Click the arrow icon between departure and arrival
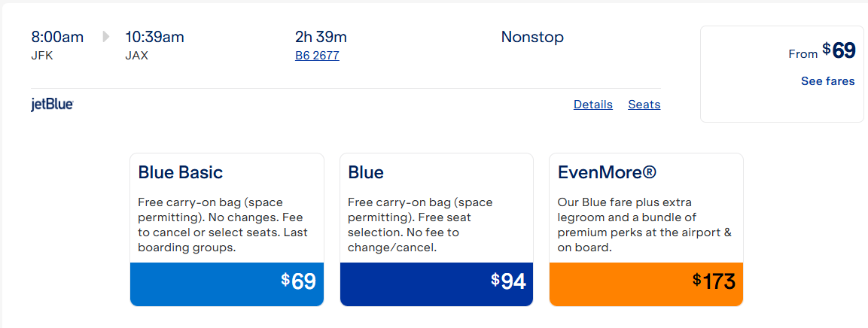The image size is (868, 328). tap(105, 37)
